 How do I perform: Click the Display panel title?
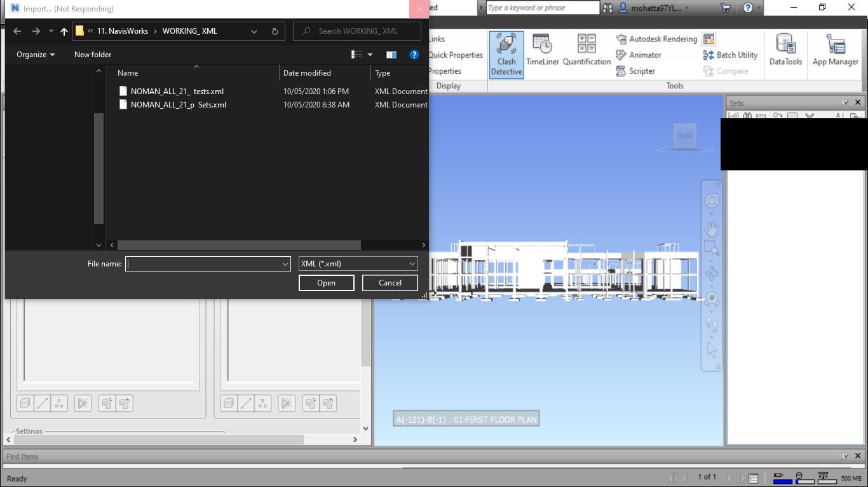[x=449, y=86]
